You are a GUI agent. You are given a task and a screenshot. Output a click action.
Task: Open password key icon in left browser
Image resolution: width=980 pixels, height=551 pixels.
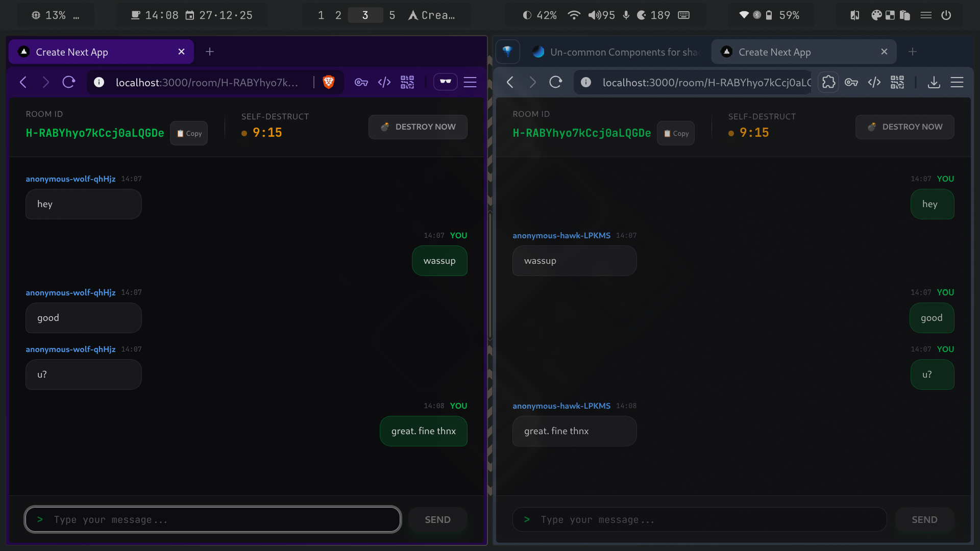point(361,82)
